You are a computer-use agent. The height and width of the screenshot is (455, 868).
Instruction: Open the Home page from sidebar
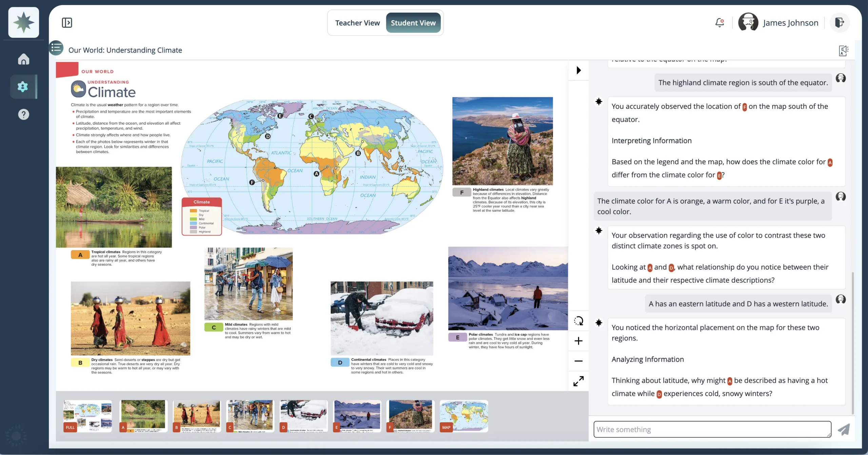point(23,59)
